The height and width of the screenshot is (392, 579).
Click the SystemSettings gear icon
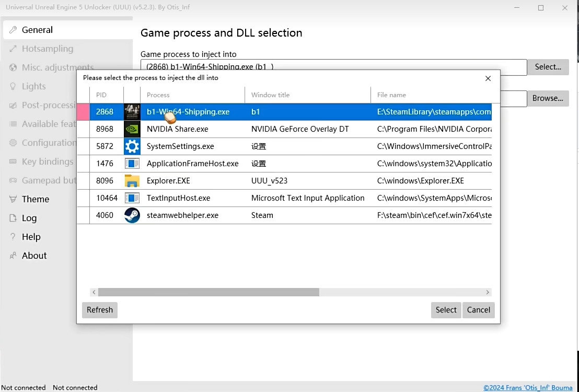click(x=132, y=146)
